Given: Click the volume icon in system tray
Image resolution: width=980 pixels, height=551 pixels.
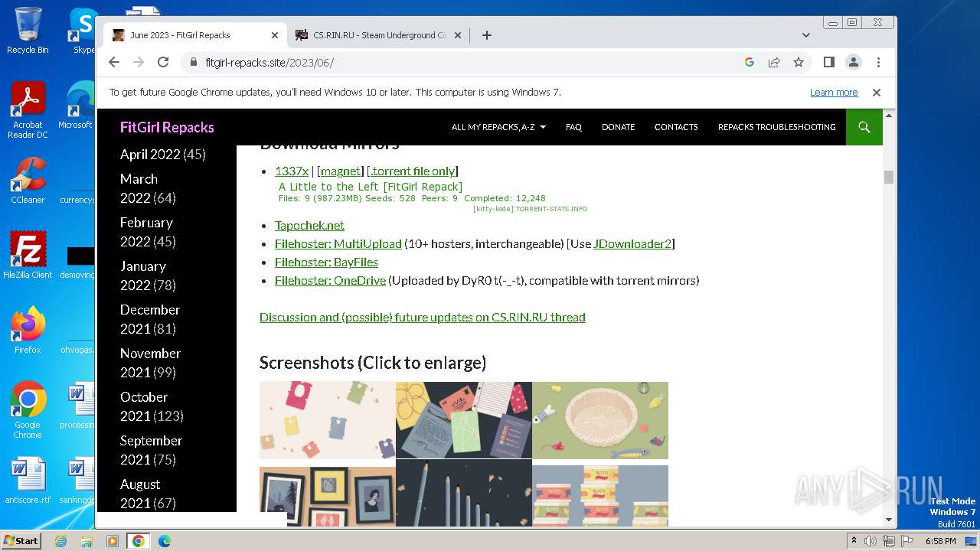Looking at the screenshot, I should tap(871, 541).
